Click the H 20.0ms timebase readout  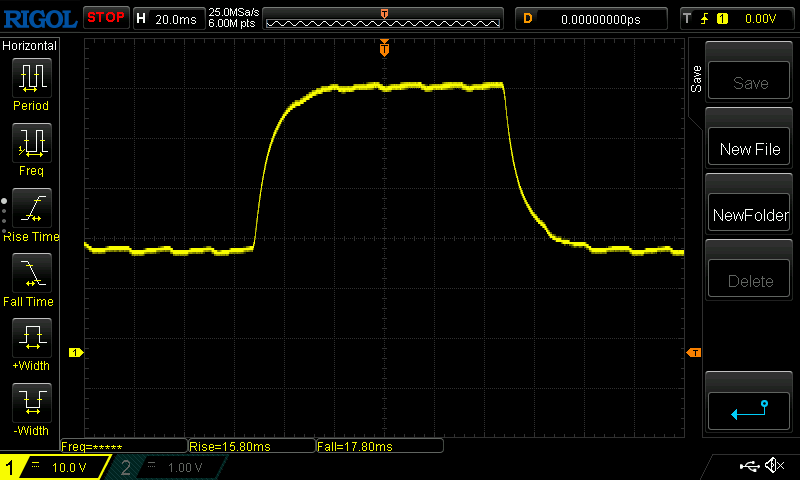click(169, 19)
